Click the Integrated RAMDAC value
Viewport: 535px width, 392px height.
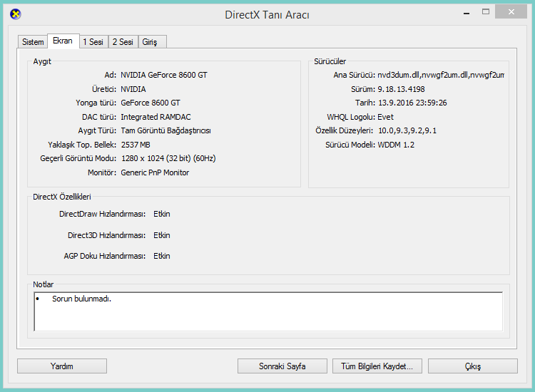156,117
